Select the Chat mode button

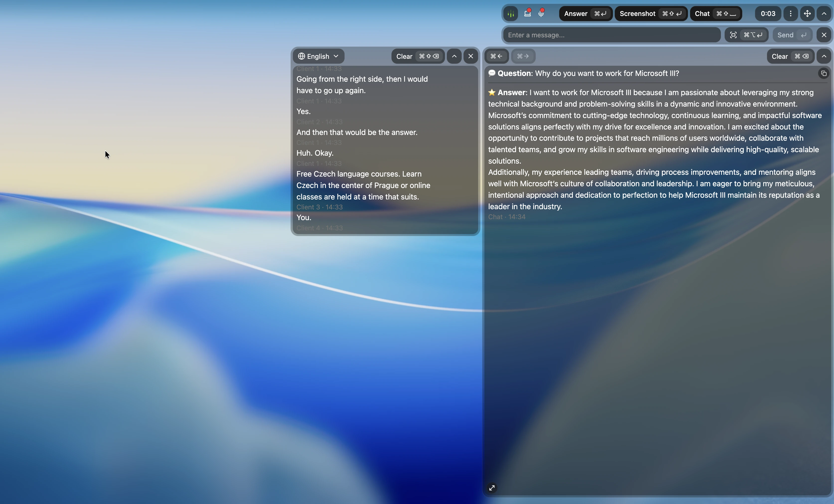[x=716, y=13]
